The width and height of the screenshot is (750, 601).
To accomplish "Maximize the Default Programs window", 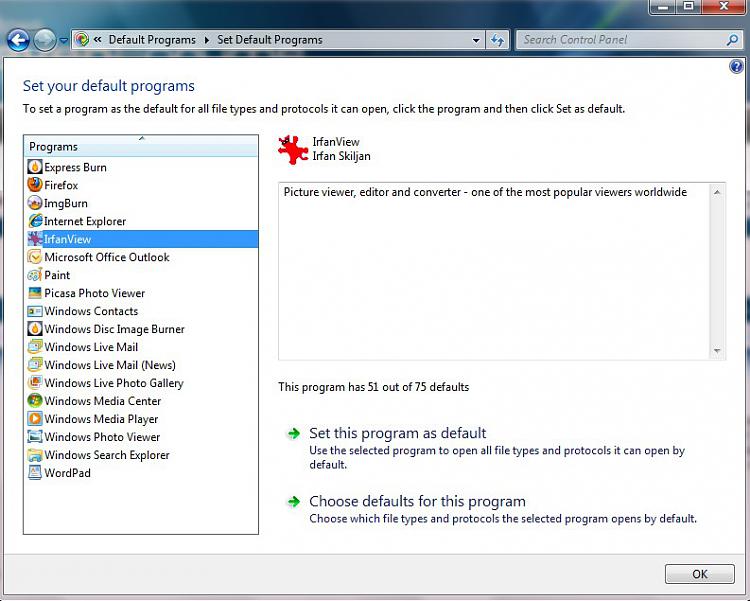I will pos(688,6).
